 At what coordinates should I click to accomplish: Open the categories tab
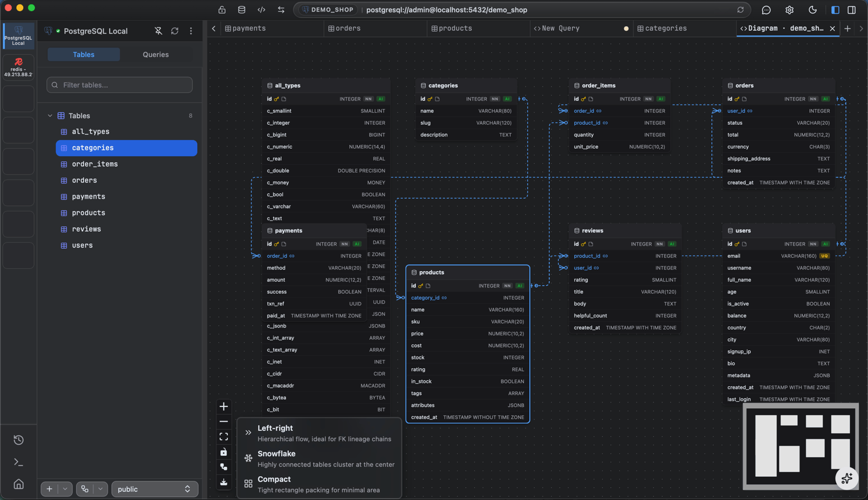(685, 28)
